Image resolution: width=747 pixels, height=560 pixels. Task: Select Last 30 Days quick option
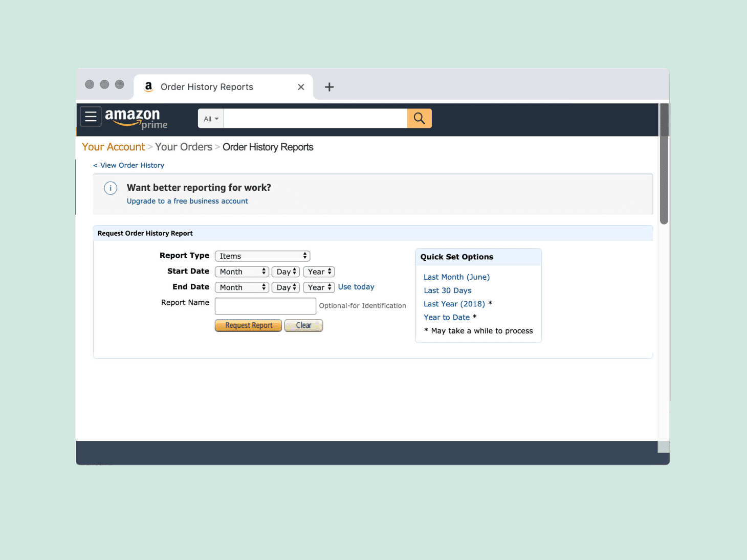point(447,290)
